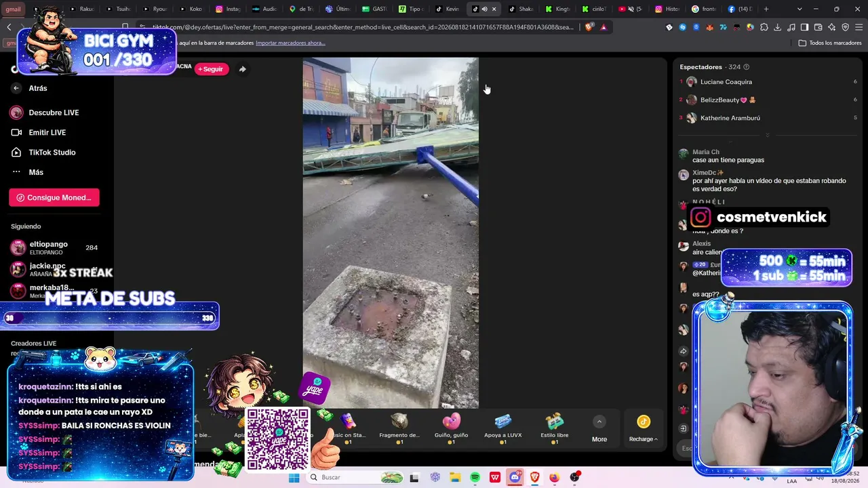Open Brave VPN shield icon
This screenshot has width=868, height=488.
[845, 27]
